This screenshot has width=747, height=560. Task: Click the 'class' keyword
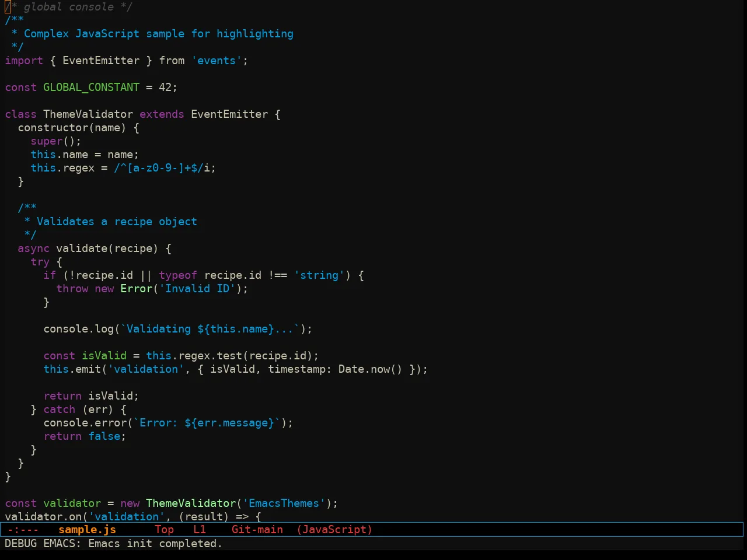pyautogui.click(x=20, y=114)
